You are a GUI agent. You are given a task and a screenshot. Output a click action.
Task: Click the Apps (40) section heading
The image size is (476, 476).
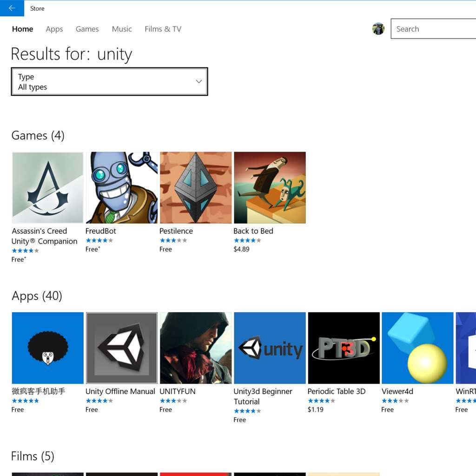37,296
